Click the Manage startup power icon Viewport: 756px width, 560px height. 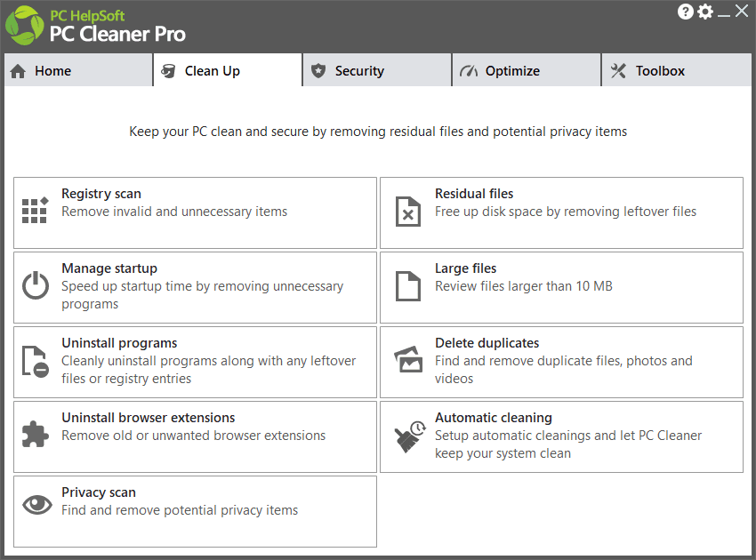point(36,286)
